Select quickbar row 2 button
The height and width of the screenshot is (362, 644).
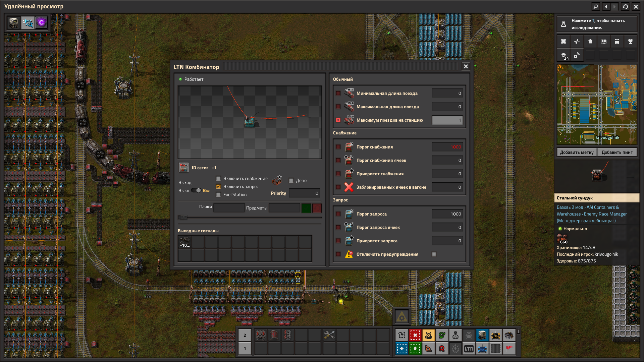[245, 335]
